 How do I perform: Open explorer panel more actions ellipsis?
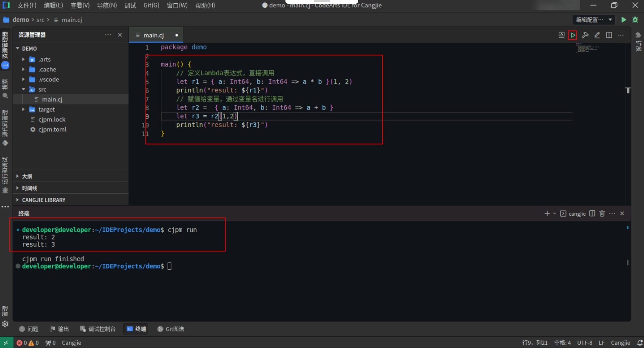tap(108, 35)
